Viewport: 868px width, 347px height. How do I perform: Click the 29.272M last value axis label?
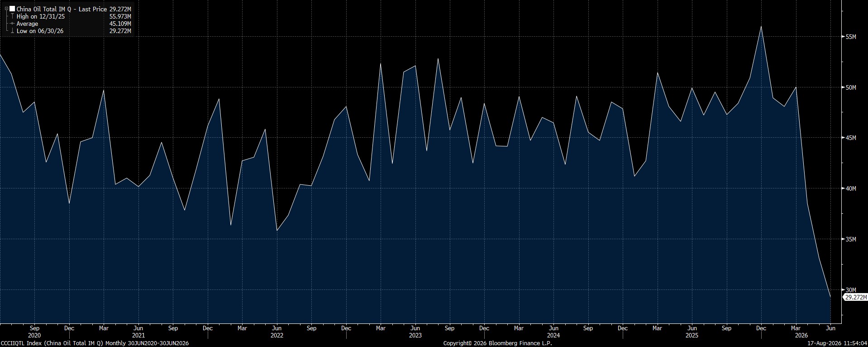856,297
